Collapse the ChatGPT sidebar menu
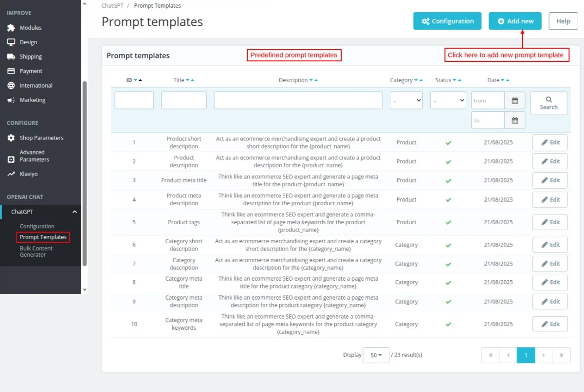Screen dimensions: 584x392 74,212
